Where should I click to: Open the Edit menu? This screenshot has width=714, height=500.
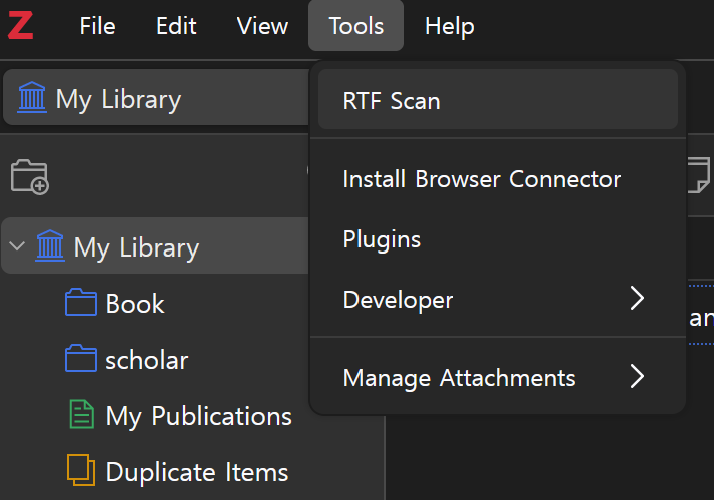pos(176,26)
